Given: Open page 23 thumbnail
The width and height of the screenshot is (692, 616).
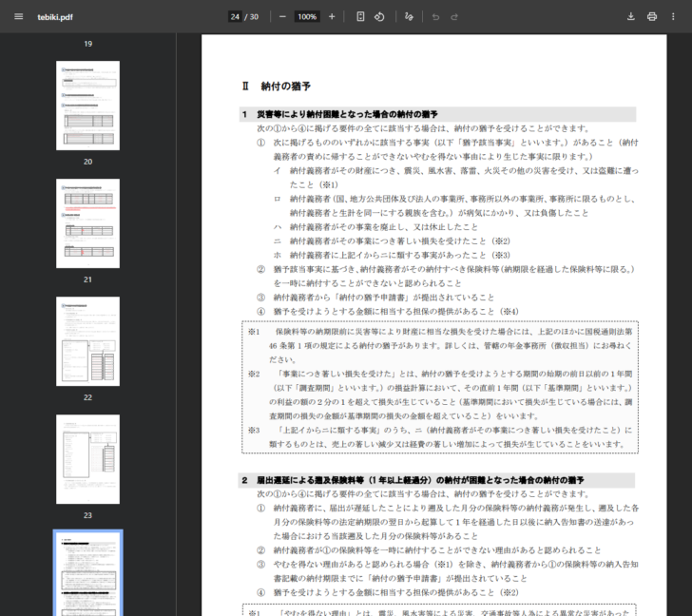Looking at the screenshot, I should (87, 459).
